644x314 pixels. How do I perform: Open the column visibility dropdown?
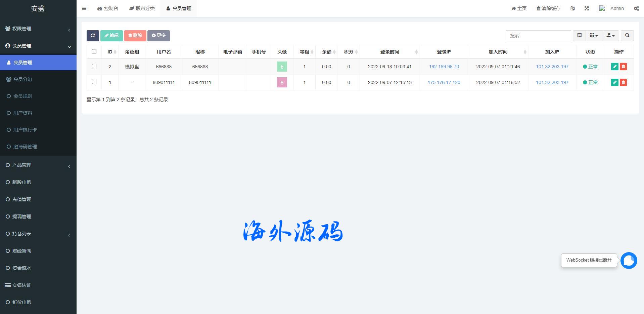pyautogui.click(x=594, y=36)
